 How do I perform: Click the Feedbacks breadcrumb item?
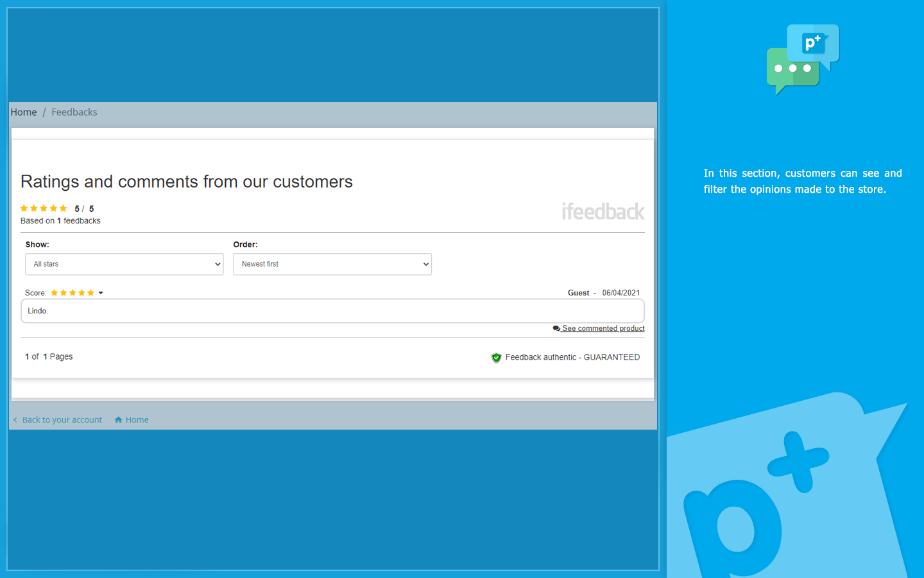[x=74, y=112]
